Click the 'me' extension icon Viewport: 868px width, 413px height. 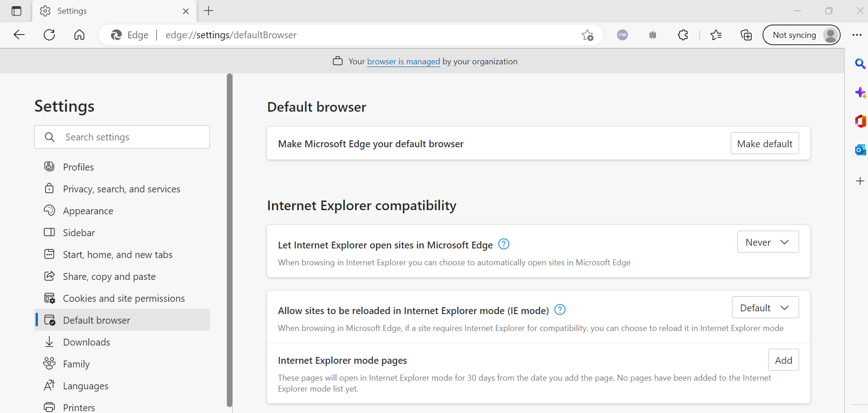(622, 35)
